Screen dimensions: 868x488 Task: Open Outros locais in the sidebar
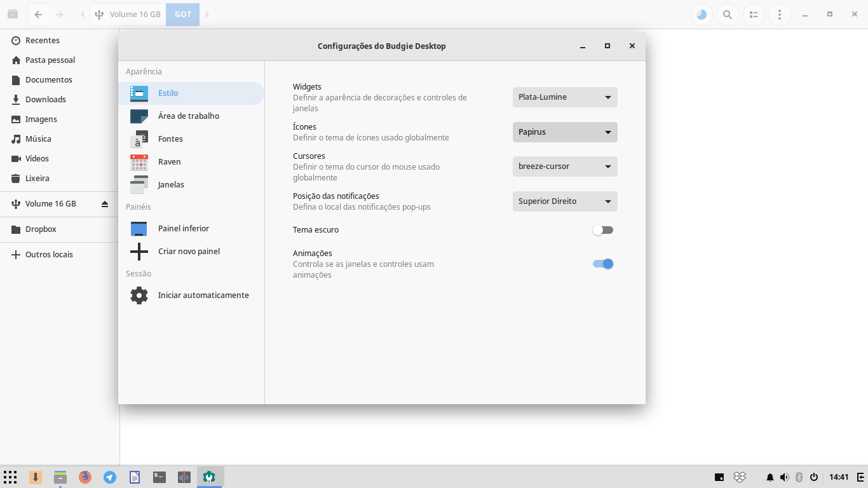(x=49, y=255)
